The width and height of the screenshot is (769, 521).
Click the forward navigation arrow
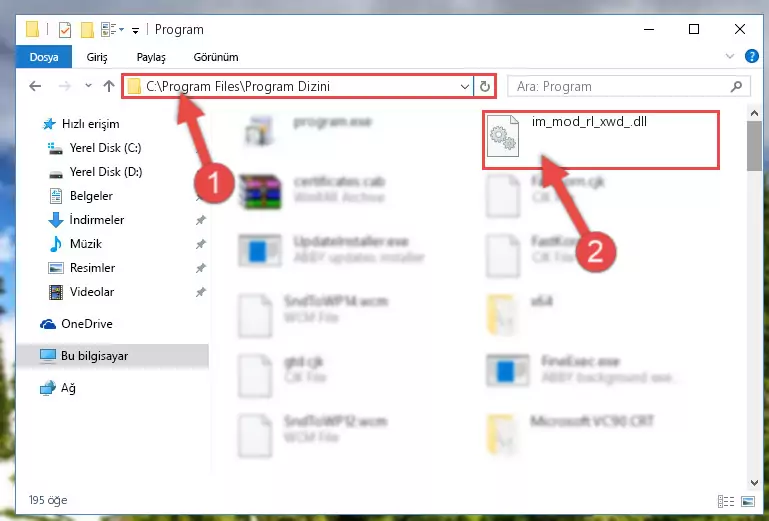coord(64,86)
